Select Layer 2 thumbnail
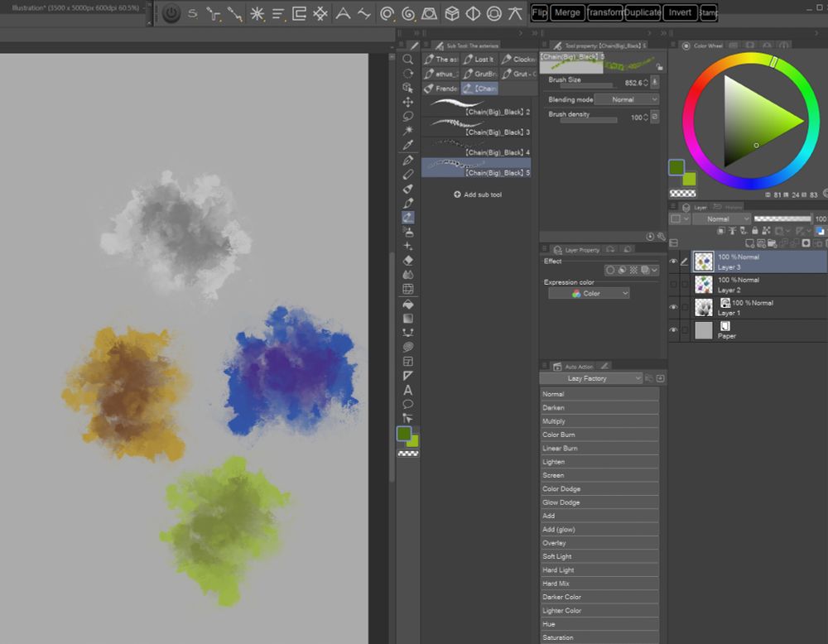 [x=703, y=285]
